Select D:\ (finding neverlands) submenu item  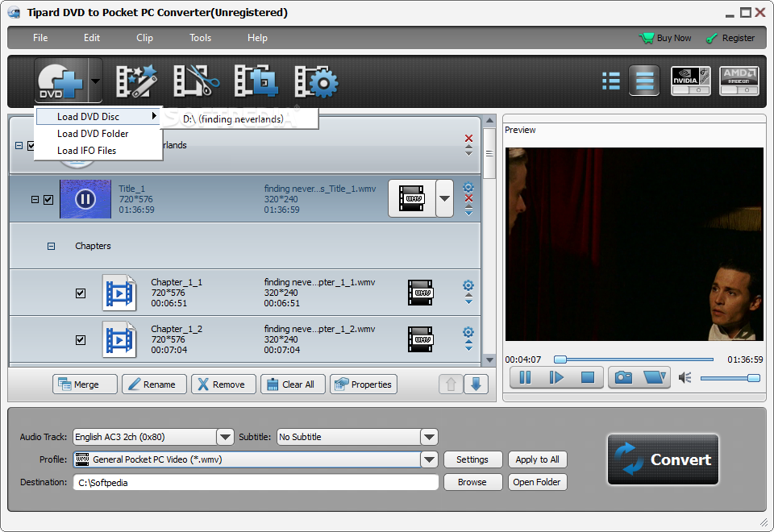point(240,119)
